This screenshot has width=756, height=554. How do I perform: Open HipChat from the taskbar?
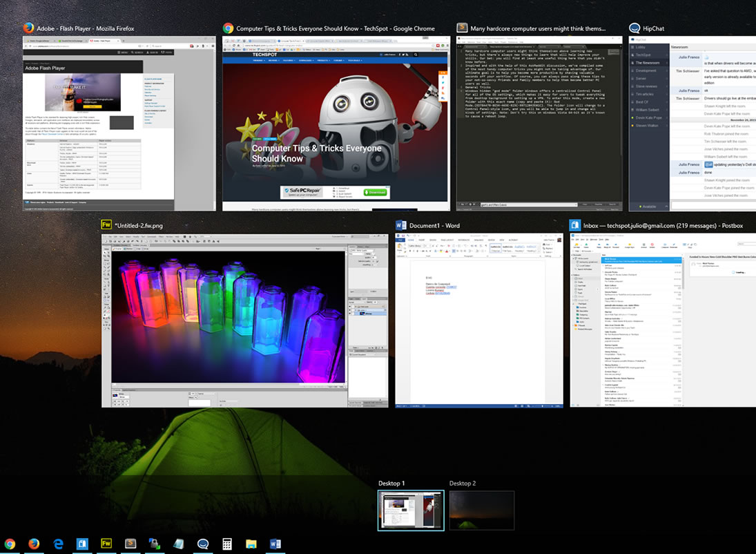click(x=203, y=544)
